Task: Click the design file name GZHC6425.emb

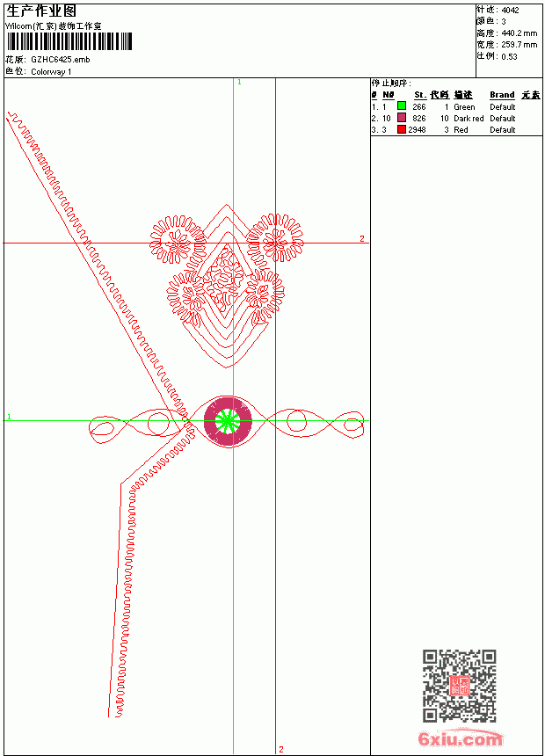Action: tap(61, 60)
